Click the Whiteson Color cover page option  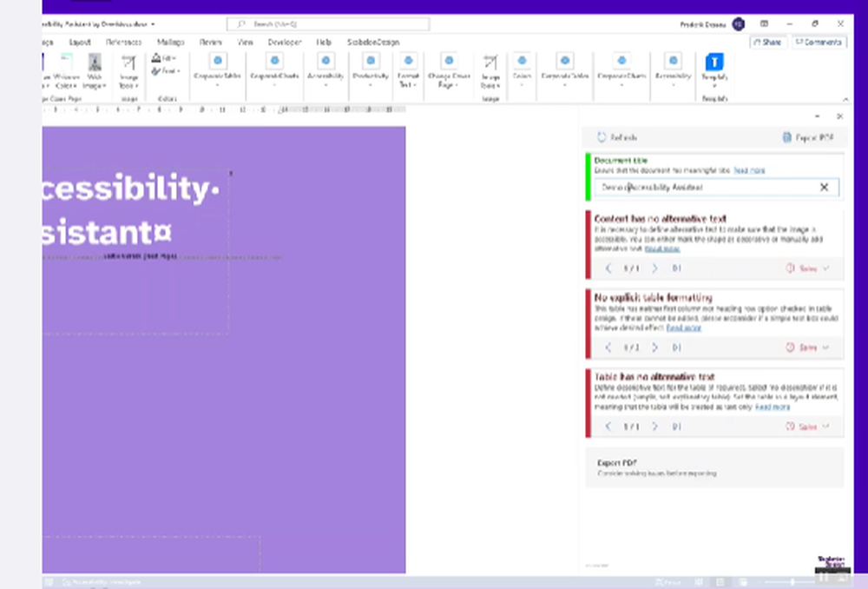[x=67, y=71]
